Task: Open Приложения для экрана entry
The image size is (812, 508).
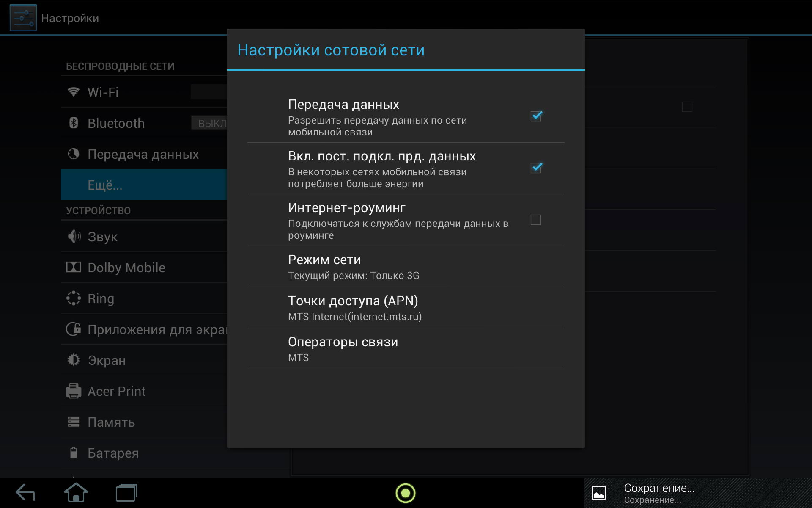Action: tap(144, 329)
